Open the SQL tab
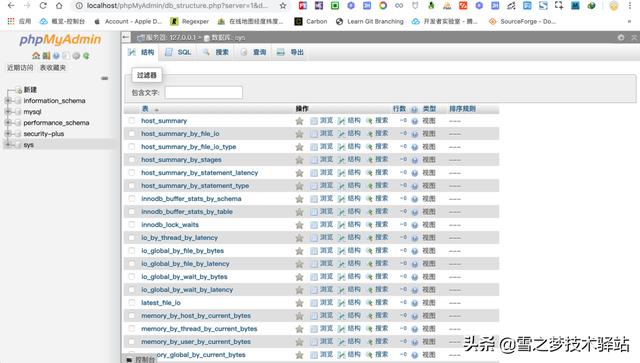 tap(178, 52)
